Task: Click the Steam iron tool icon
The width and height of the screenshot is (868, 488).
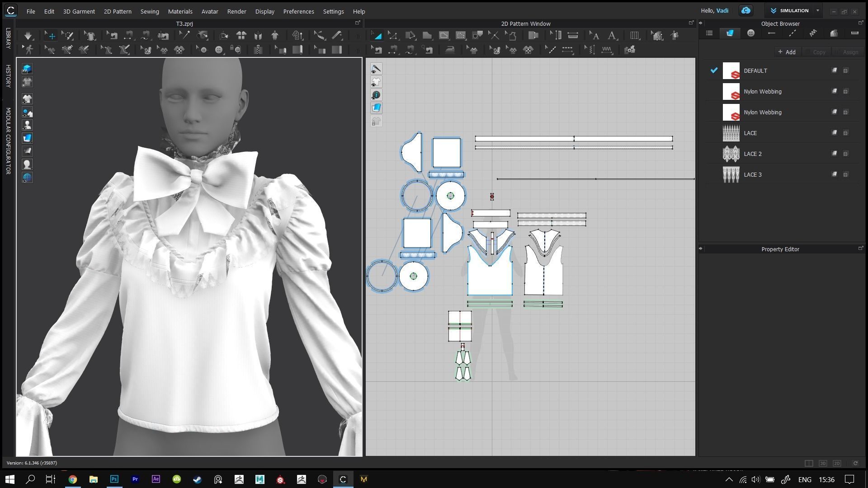Action: point(450,50)
